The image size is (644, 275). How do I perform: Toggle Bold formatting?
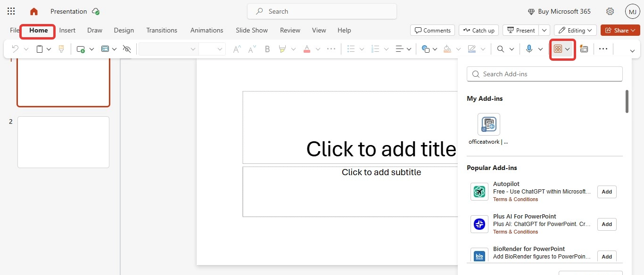coord(267,49)
